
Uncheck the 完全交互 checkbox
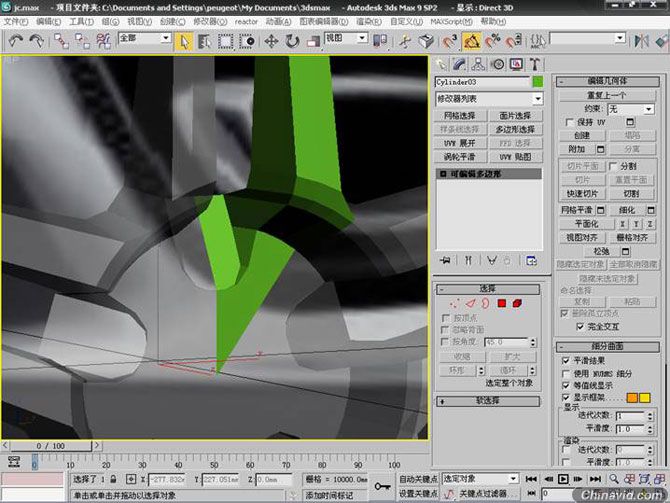(581, 326)
